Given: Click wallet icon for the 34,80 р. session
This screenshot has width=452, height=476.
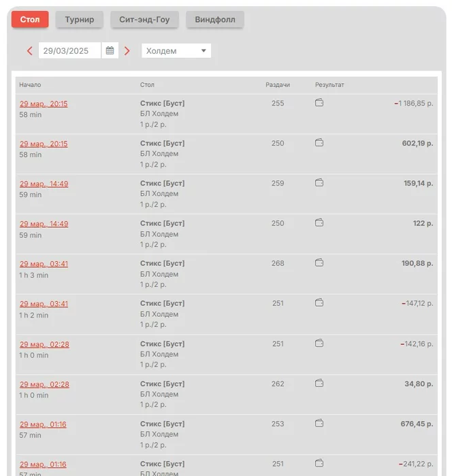Looking at the screenshot, I should click(x=319, y=384).
